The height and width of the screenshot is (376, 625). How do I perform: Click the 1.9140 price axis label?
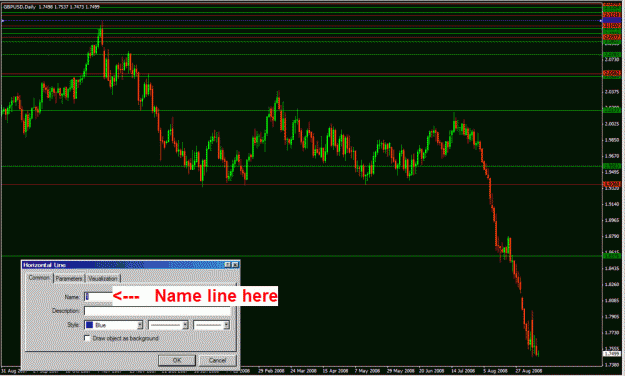(612, 204)
